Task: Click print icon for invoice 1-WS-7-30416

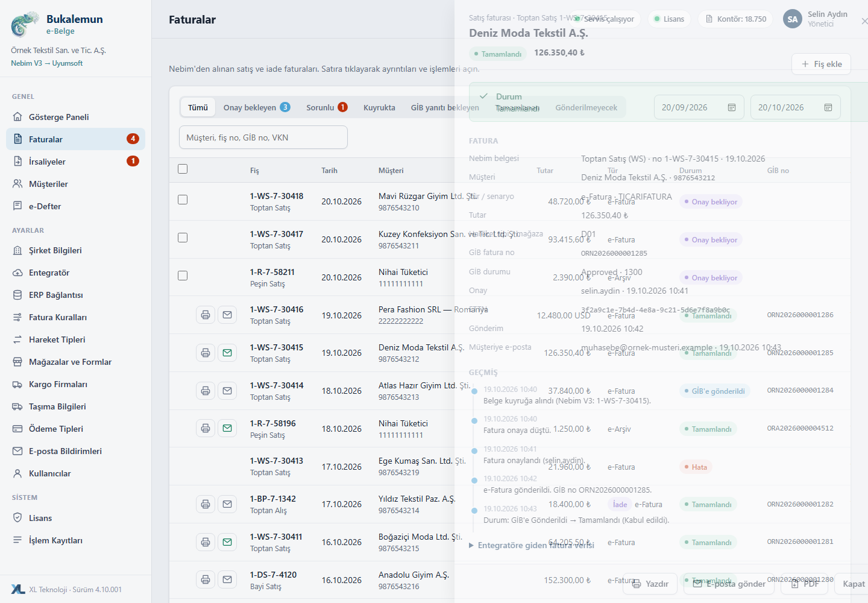Action: (206, 315)
